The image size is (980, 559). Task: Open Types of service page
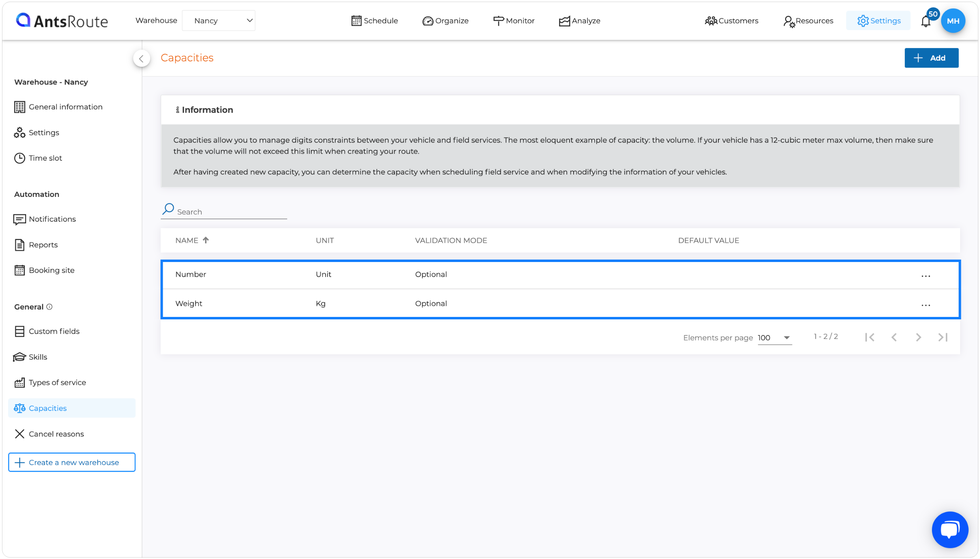click(50, 383)
